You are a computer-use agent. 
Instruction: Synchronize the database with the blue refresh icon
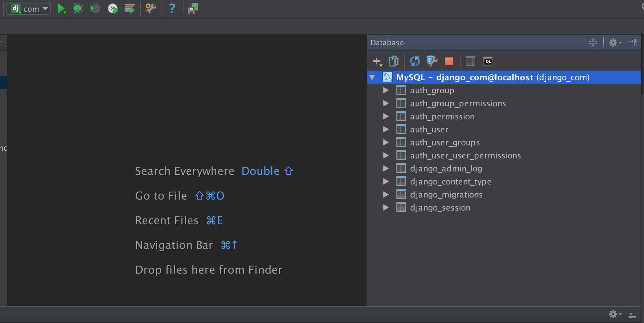click(415, 61)
